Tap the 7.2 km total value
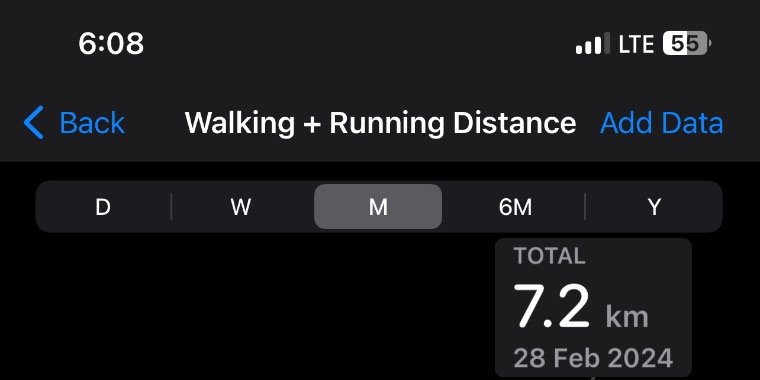This screenshot has height=380, width=760. click(x=581, y=307)
